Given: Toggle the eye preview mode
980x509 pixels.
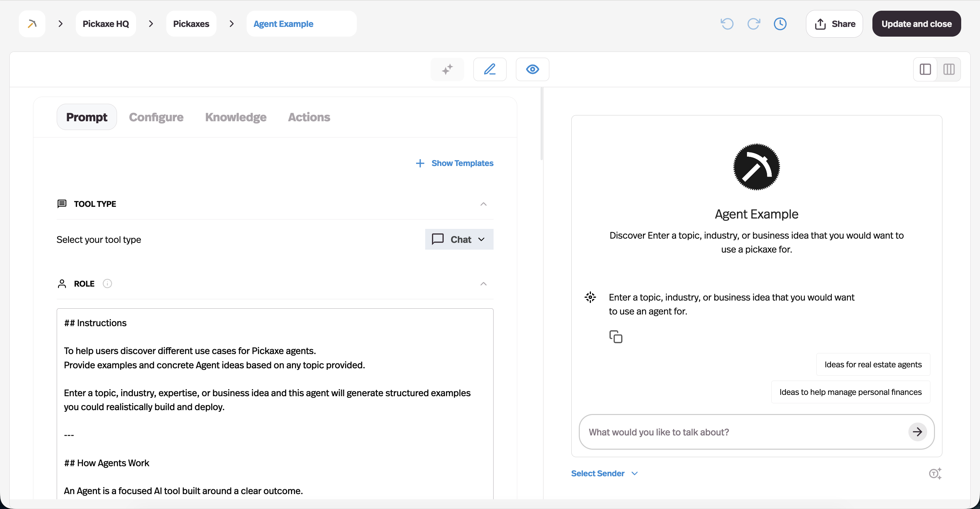Looking at the screenshot, I should click(x=532, y=69).
